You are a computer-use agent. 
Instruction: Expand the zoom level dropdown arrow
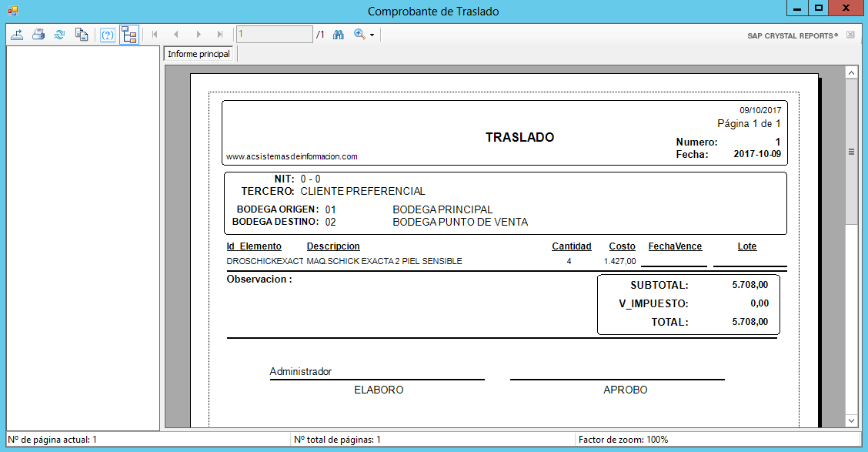coord(372,35)
